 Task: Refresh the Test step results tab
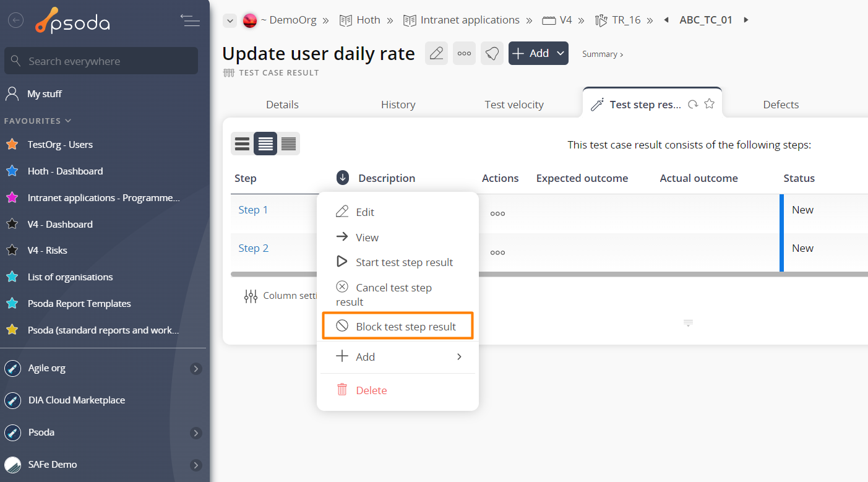[x=694, y=105]
